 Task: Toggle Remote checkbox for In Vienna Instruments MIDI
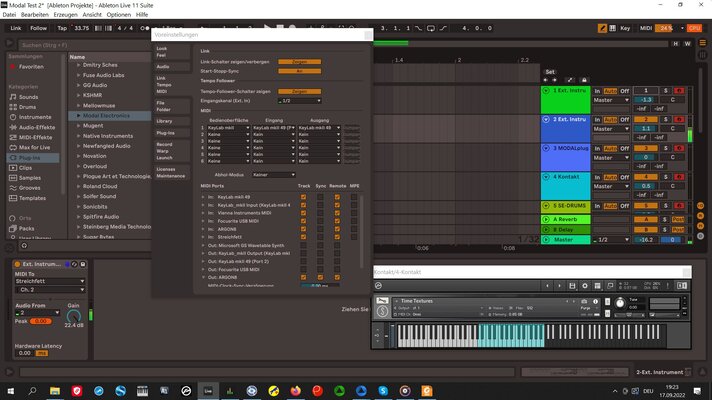click(337, 213)
